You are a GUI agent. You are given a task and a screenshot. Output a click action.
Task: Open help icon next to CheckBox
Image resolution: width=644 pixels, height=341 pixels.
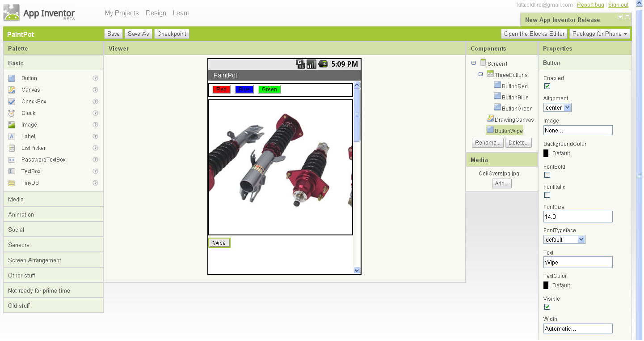pos(95,102)
